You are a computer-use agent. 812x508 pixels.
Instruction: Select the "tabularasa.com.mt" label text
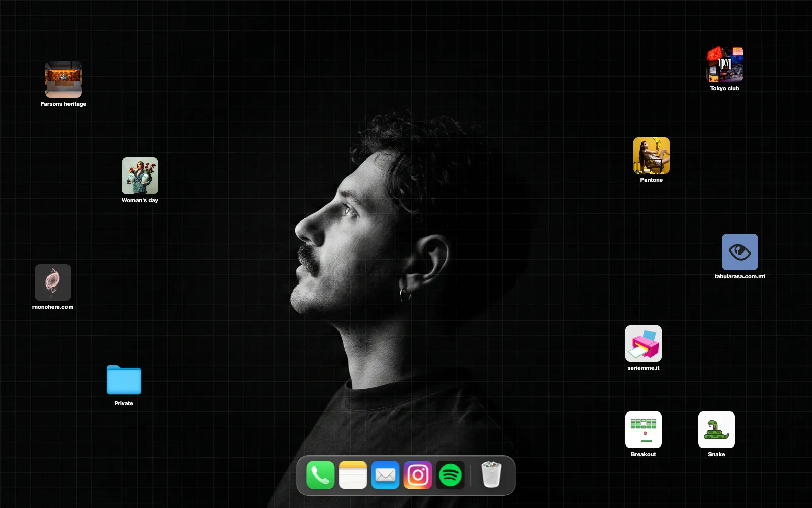740,276
